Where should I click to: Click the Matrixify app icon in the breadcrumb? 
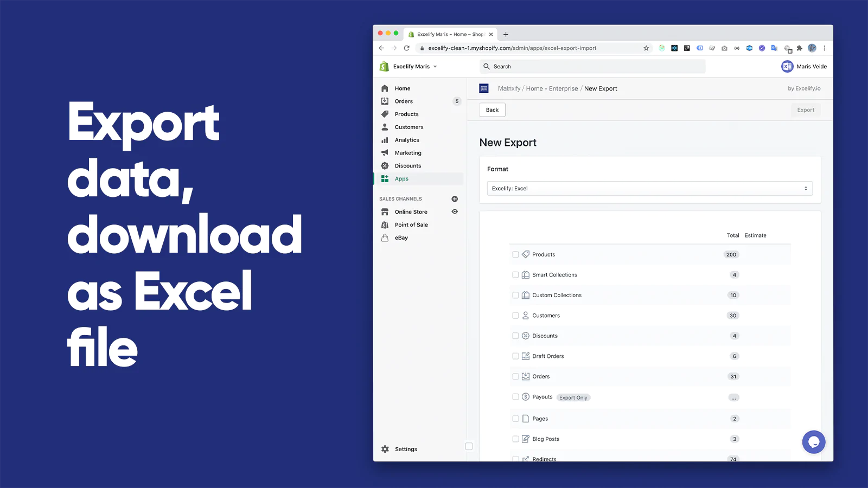pos(483,88)
